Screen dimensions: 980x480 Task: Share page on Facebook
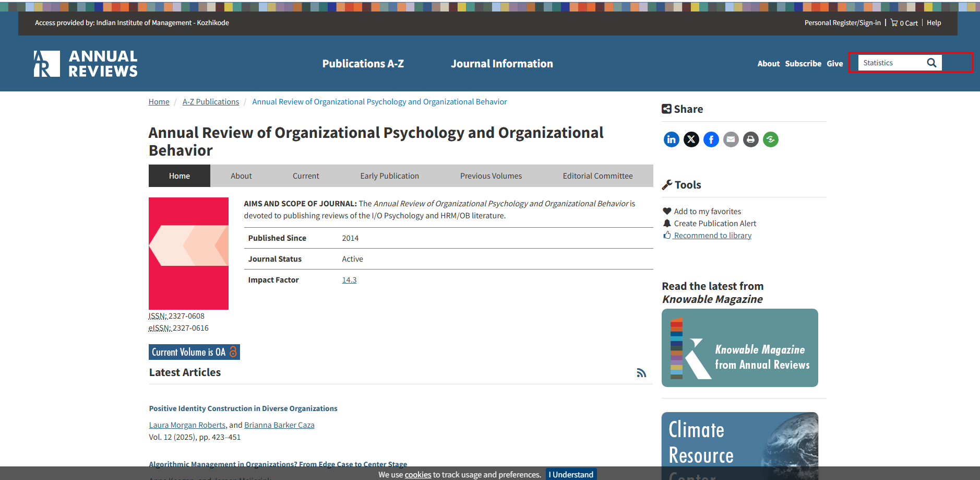pos(711,139)
